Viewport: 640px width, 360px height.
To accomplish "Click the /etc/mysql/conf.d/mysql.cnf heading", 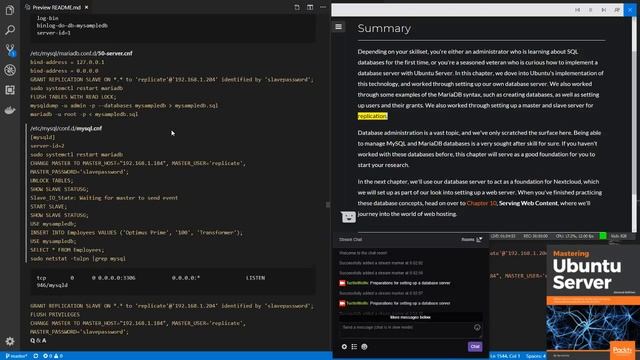I will 66,128.
